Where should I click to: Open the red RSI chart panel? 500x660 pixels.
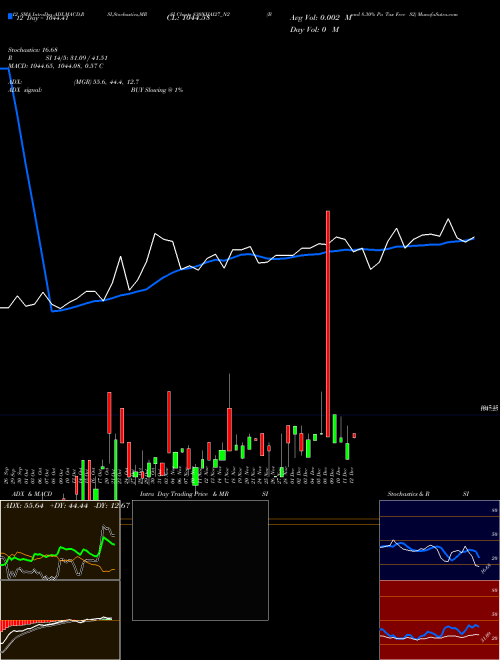439,620
